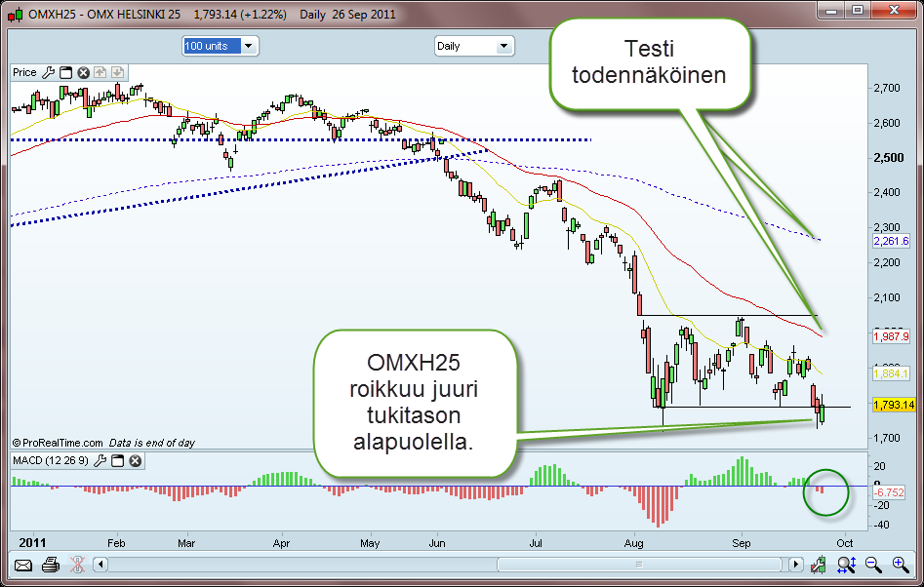
Task: Open Price panel settings wrench
Action: click(49, 72)
